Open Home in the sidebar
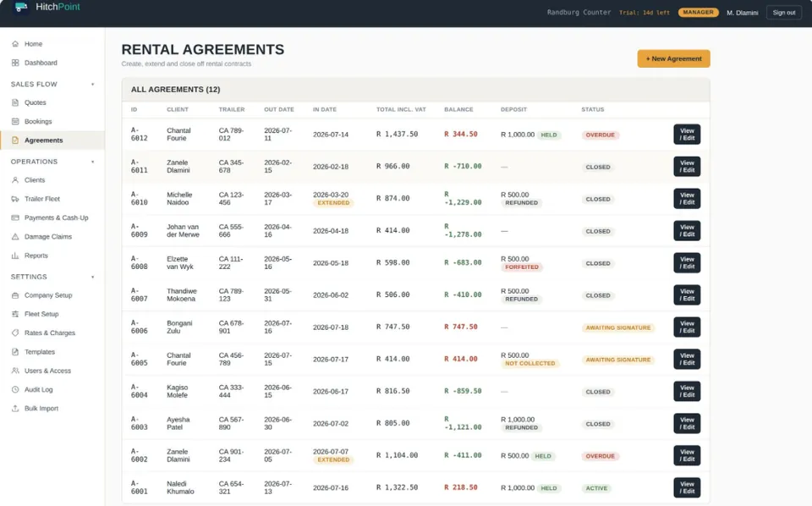This screenshot has height=506, width=812. 52,44
